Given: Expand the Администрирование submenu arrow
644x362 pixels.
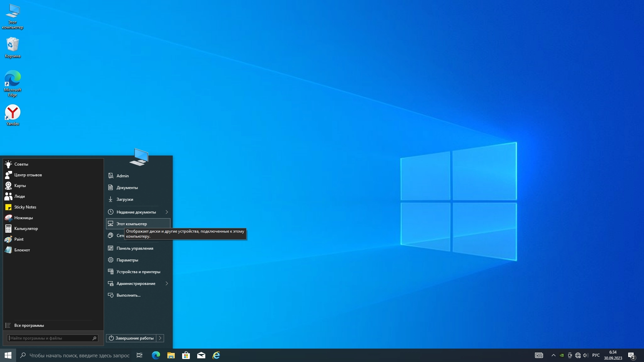Looking at the screenshot, I should pyautogui.click(x=167, y=284).
